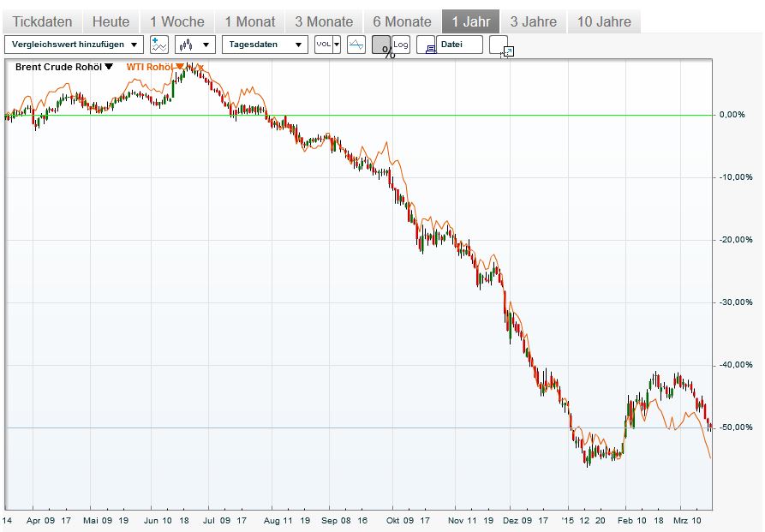Open the line chart style icon
765x532 pixels.
point(356,44)
